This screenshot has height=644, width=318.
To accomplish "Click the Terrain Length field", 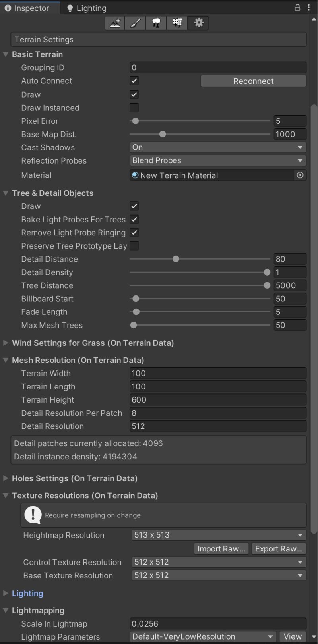I will 218,386.
